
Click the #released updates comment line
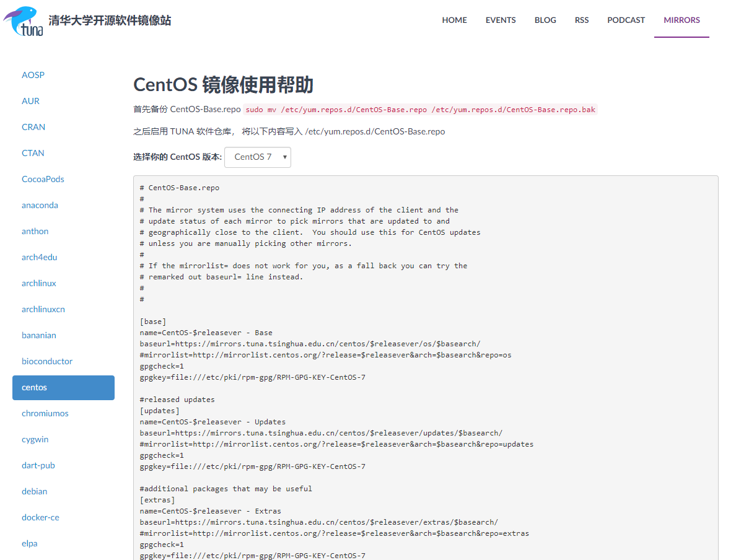pos(177,400)
